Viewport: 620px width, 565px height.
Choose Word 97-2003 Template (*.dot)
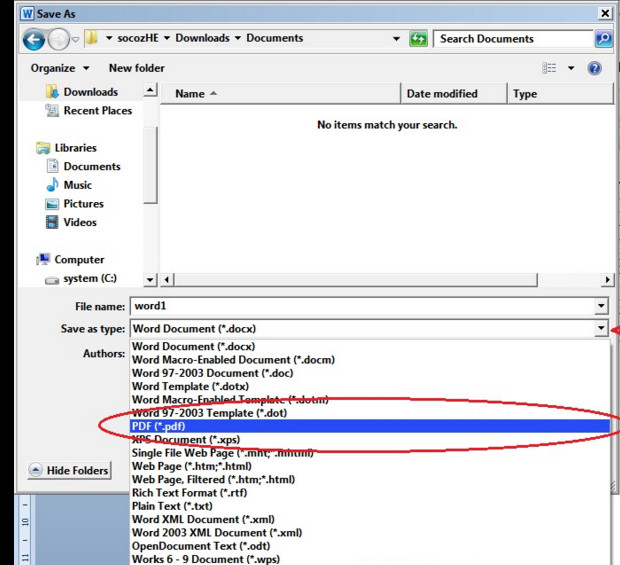(370, 413)
